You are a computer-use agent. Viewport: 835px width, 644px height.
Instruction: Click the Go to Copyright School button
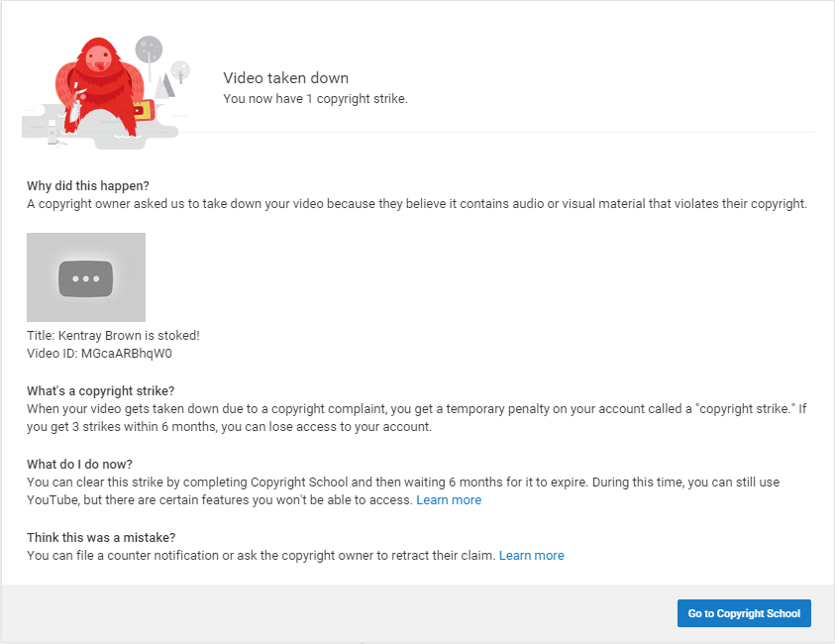point(744,613)
